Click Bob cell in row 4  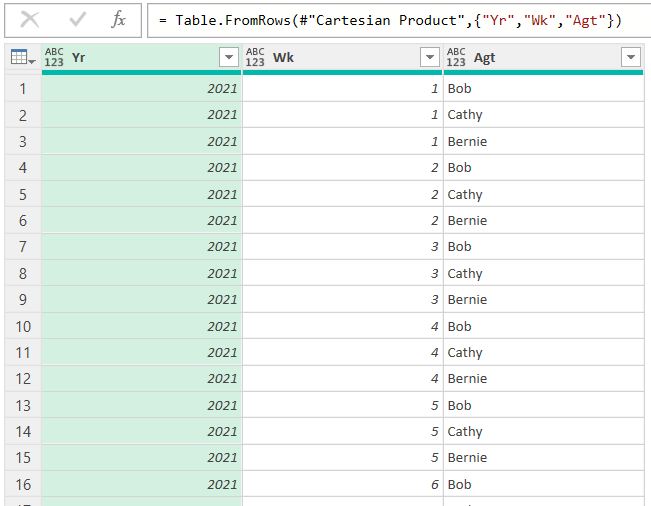tap(543, 168)
